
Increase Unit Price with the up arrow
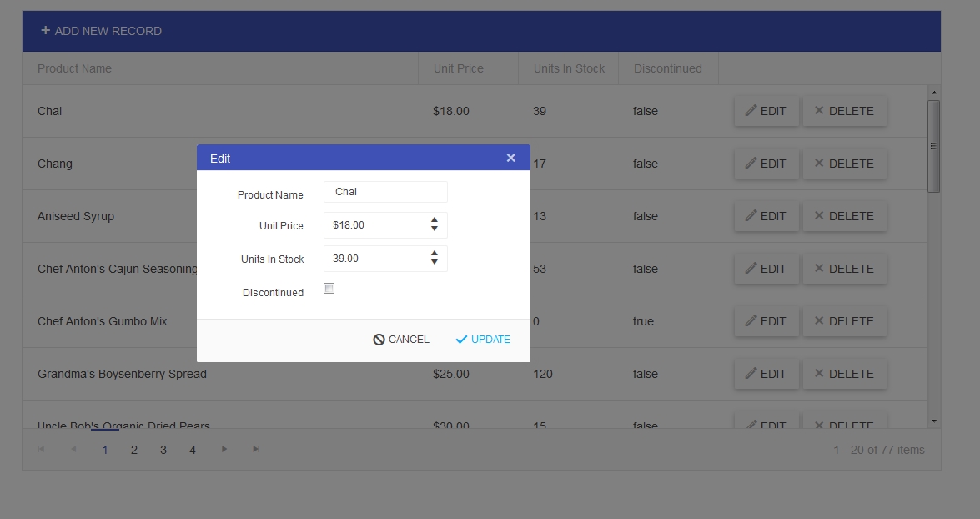coord(435,221)
